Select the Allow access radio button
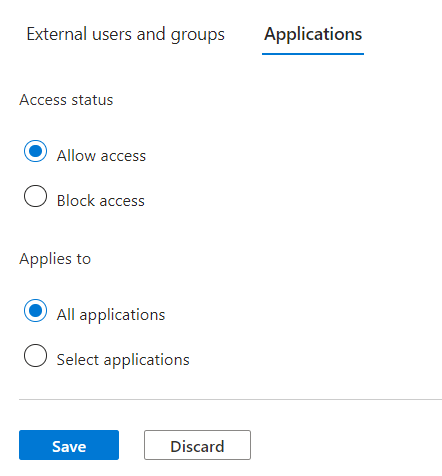Screen dimensions: 442x476 tap(35, 151)
